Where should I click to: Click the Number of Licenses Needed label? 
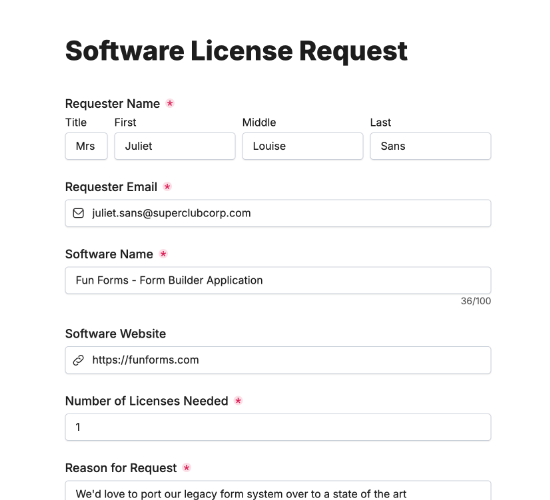click(147, 401)
